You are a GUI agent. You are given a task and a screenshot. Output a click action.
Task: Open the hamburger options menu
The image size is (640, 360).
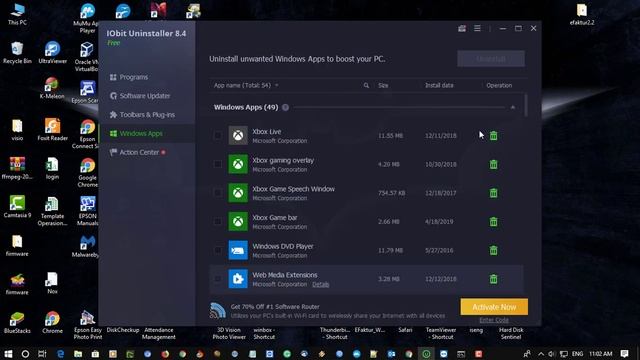(x=477, y=28)
